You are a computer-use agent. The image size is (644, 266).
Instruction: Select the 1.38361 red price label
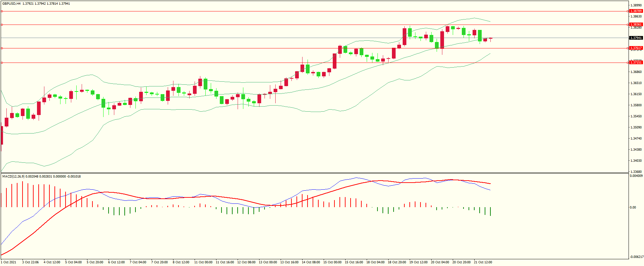pos(636,25)
